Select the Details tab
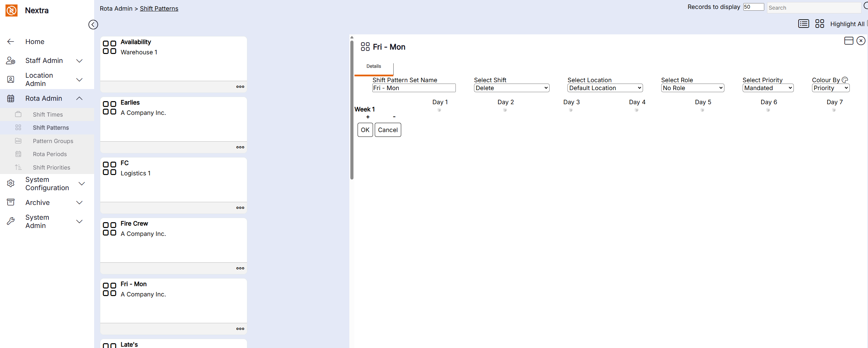This screenshot has height=348, width=868. point(374,66)
